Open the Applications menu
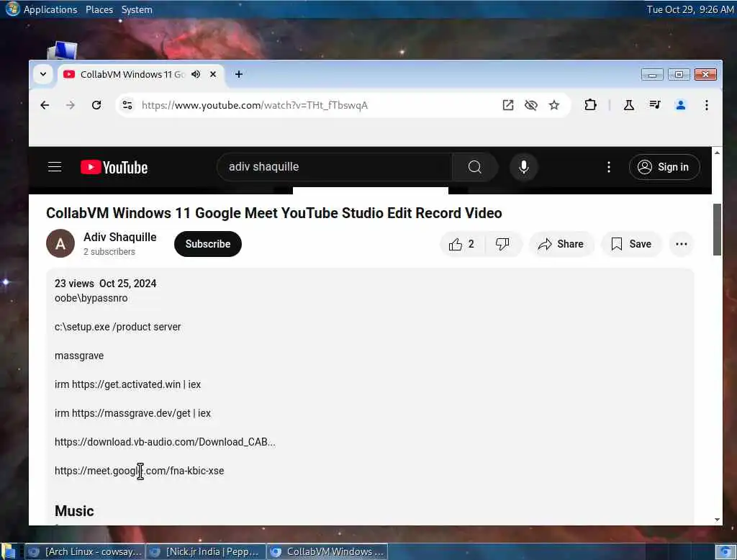 tap(50, 9)
